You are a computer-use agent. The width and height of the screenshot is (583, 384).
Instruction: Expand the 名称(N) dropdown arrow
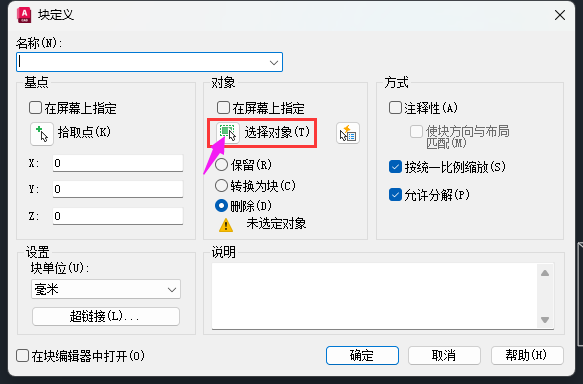[274, 62]
